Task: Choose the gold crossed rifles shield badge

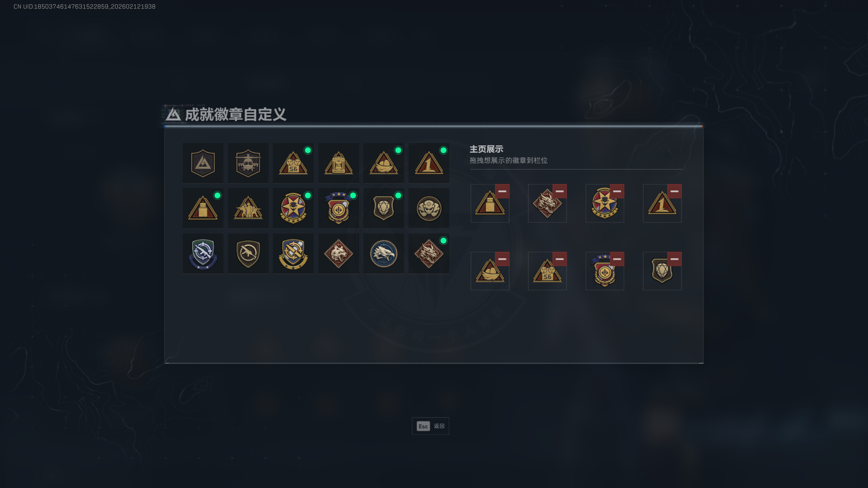Action: pos(293,253)
